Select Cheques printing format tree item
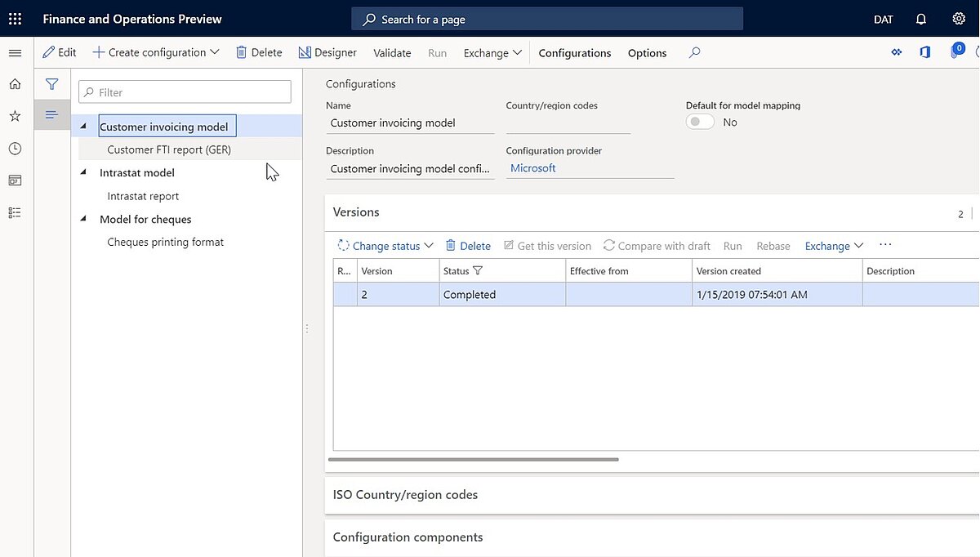980x557 pixels. click(165, 242)
